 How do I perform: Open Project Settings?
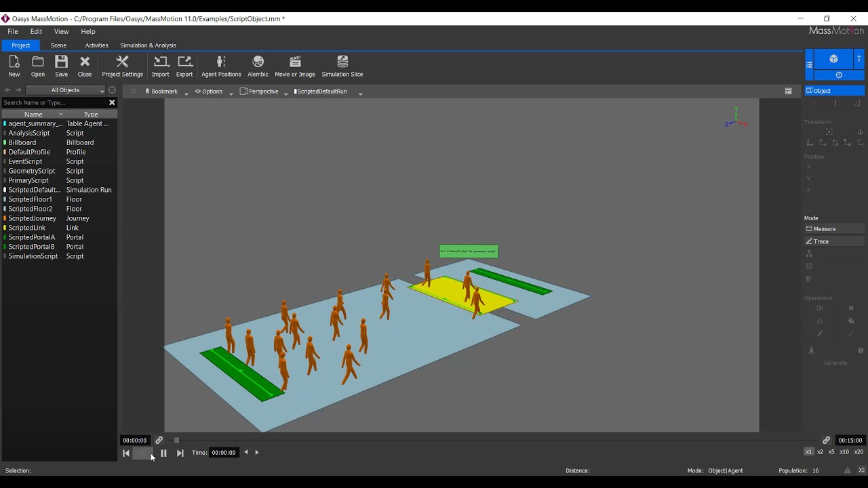tap(123, 66)
